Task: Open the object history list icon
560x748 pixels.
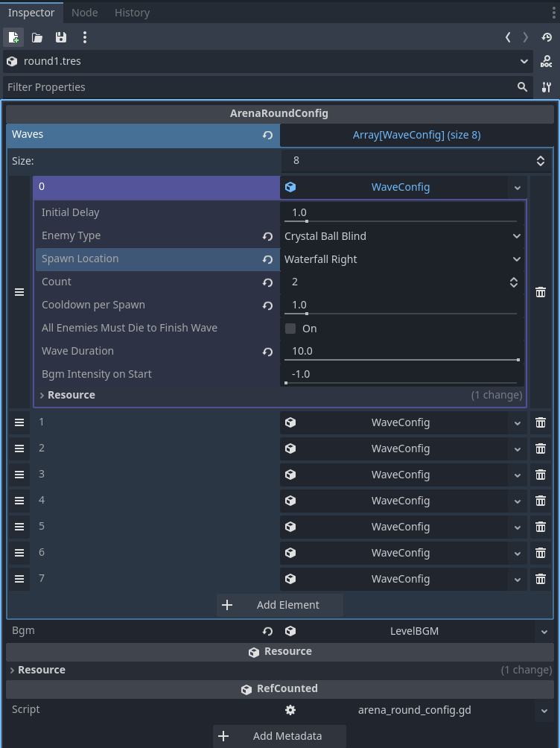Action: pos(547,37)
